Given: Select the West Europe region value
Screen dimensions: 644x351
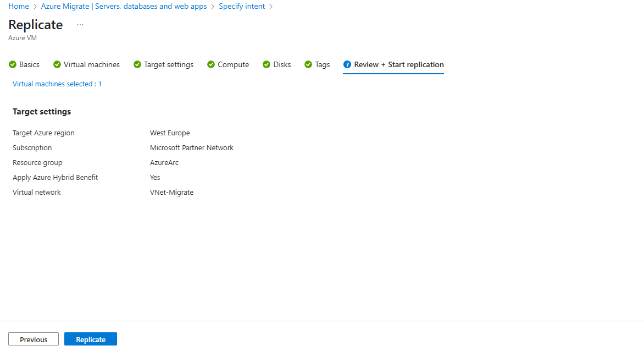Looking at the screenshot, I should click(x=170, y=133).
